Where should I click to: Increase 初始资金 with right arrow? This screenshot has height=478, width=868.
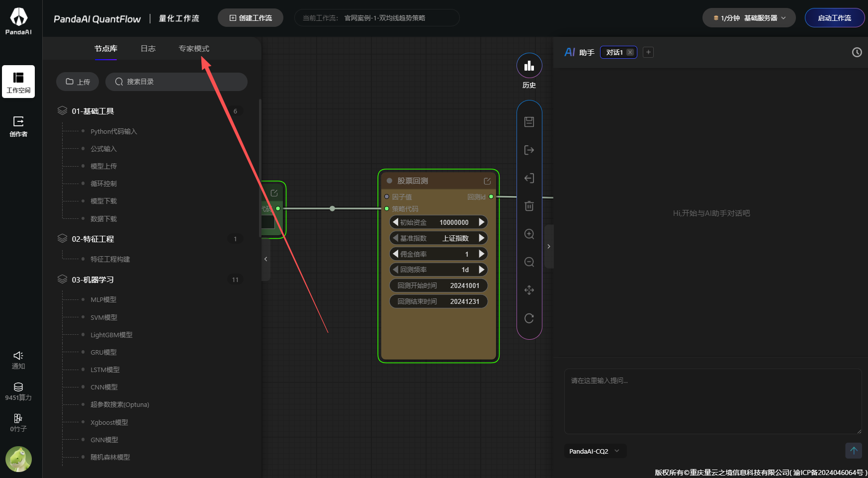click(x=481, y=222)
